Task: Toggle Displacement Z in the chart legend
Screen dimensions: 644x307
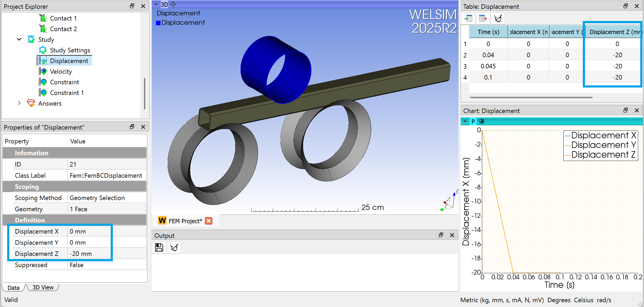Action: [600, 155]
